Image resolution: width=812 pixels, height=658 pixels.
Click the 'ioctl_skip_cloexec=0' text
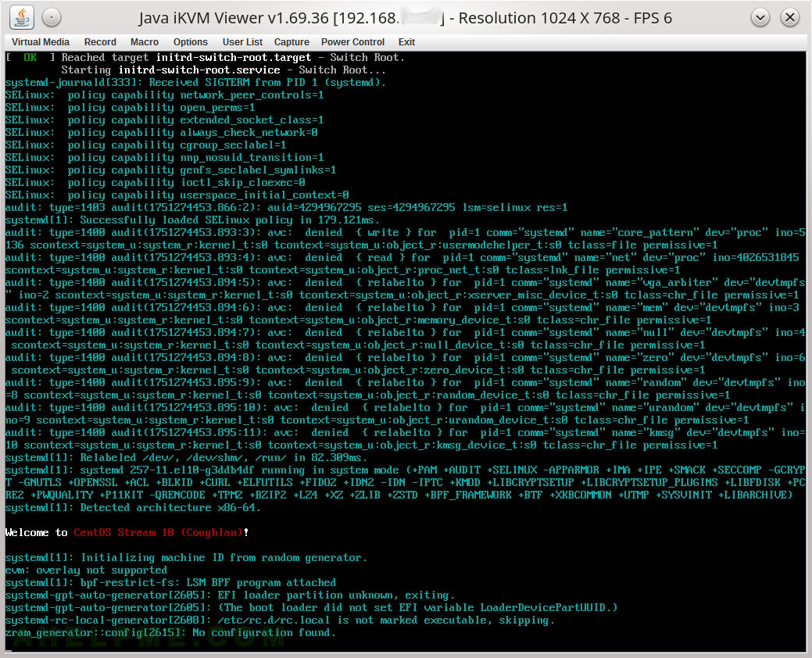(242, 183)
